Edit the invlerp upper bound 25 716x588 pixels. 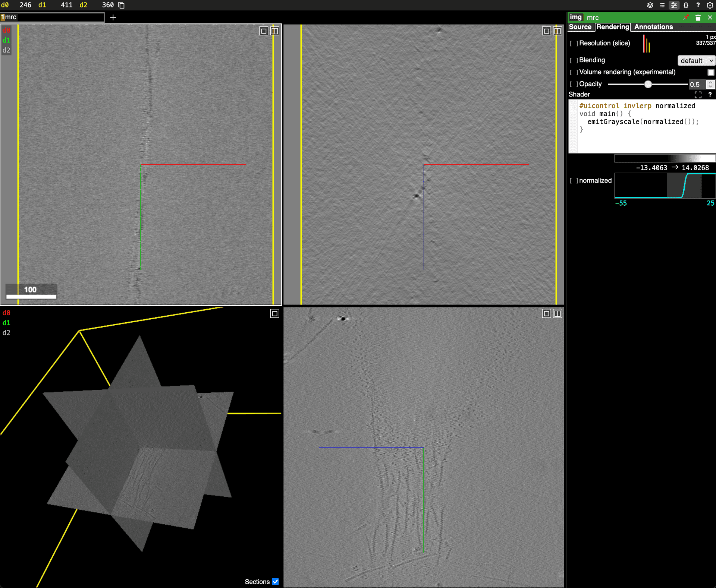coord(710,203)
